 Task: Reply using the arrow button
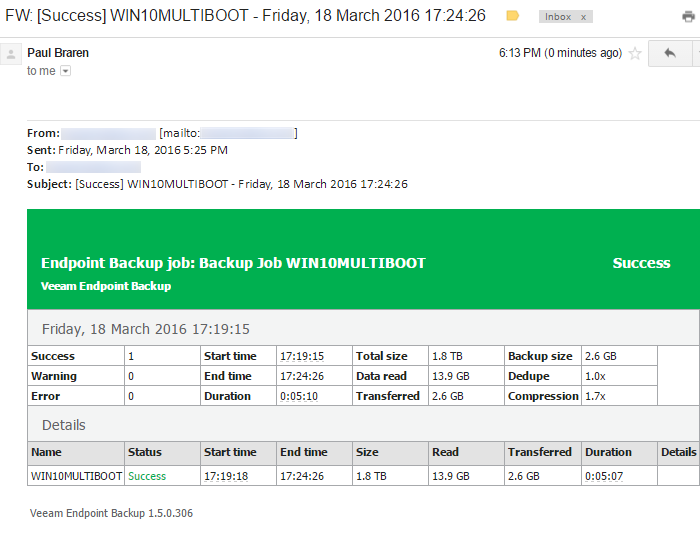click(670, 53)
